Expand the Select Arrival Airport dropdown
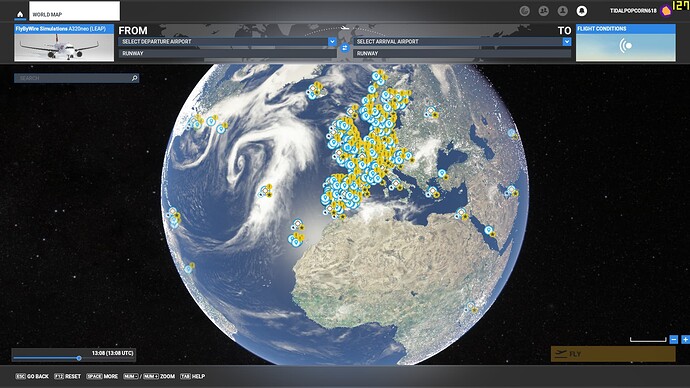Image resolution: width=690 pixels, height=388 pixels. point(566,41)
